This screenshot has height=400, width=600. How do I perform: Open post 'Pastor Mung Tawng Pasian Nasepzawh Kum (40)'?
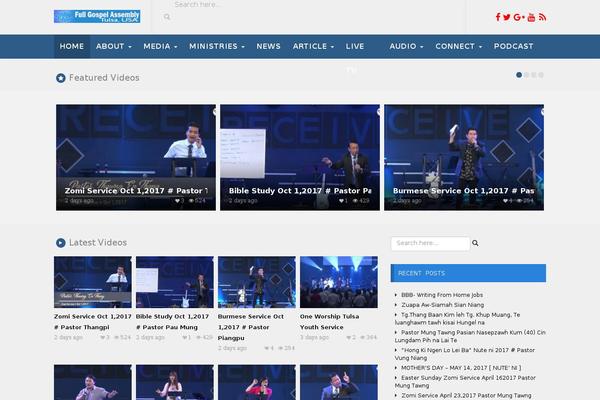click(470, 336)
